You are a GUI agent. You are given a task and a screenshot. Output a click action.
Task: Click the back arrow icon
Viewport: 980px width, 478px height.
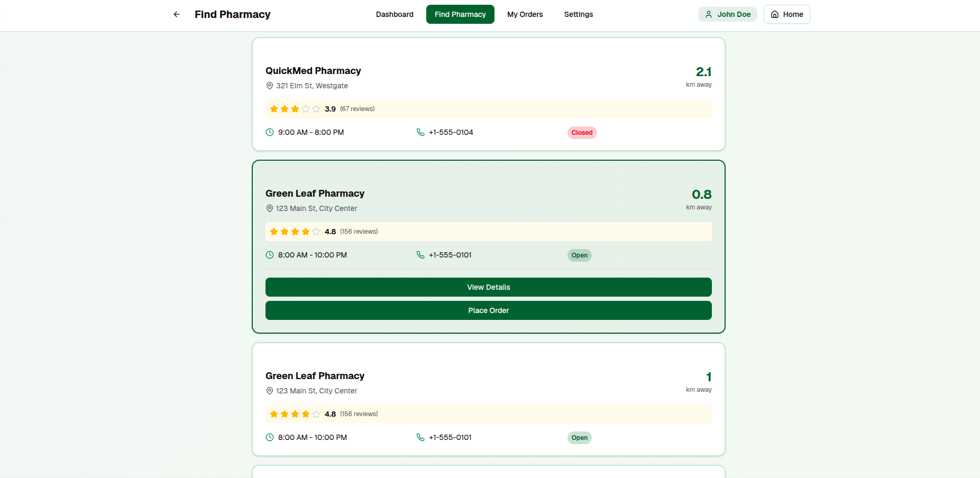pos(177,14)
